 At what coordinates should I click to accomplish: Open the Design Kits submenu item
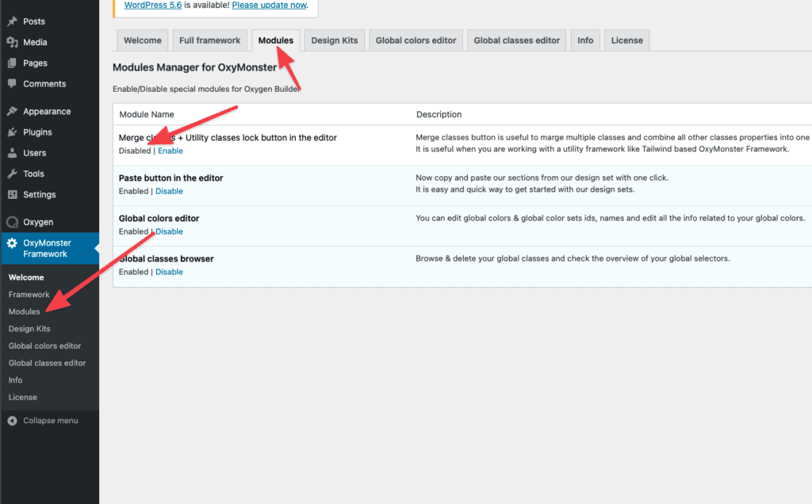pos(29,329)
